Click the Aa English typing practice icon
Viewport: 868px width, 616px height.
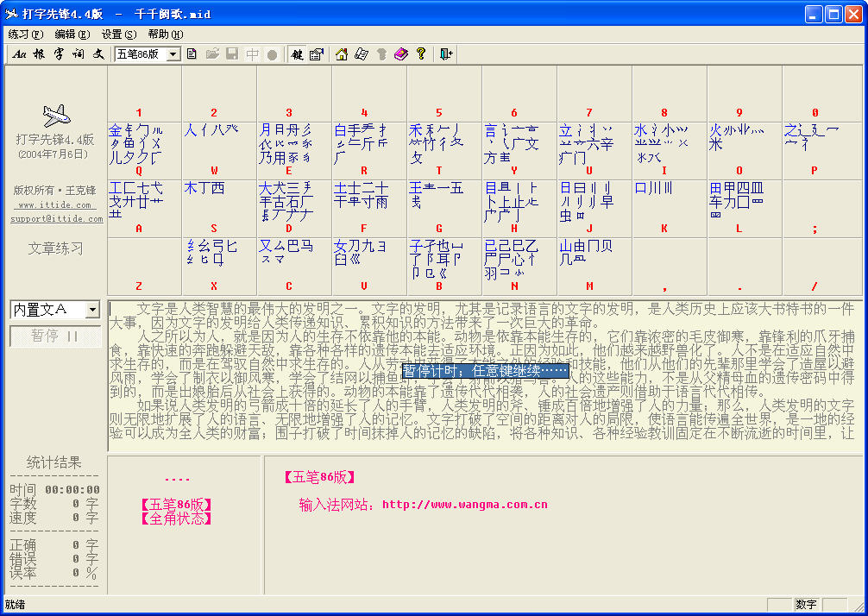[19, 54]
